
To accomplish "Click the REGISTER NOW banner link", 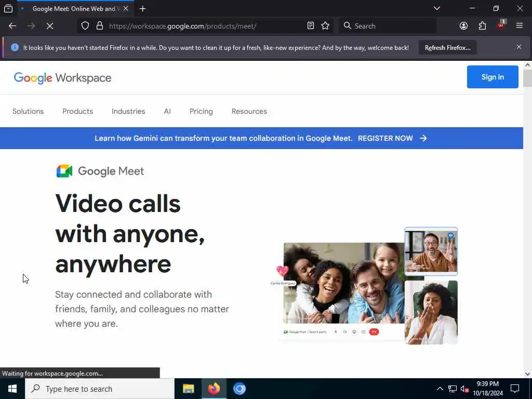I will (x=385, y=138).
